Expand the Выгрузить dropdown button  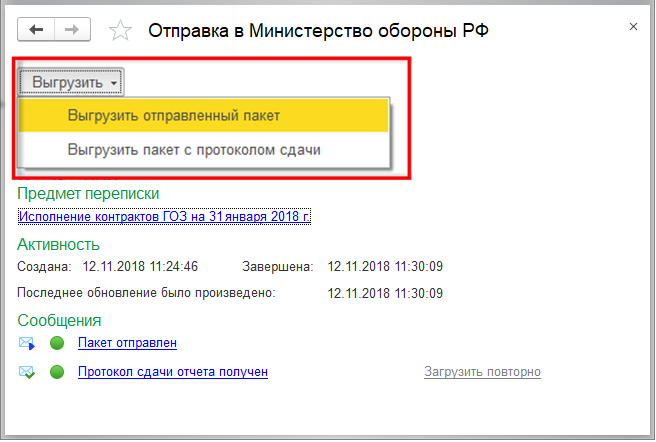point(72,82)
